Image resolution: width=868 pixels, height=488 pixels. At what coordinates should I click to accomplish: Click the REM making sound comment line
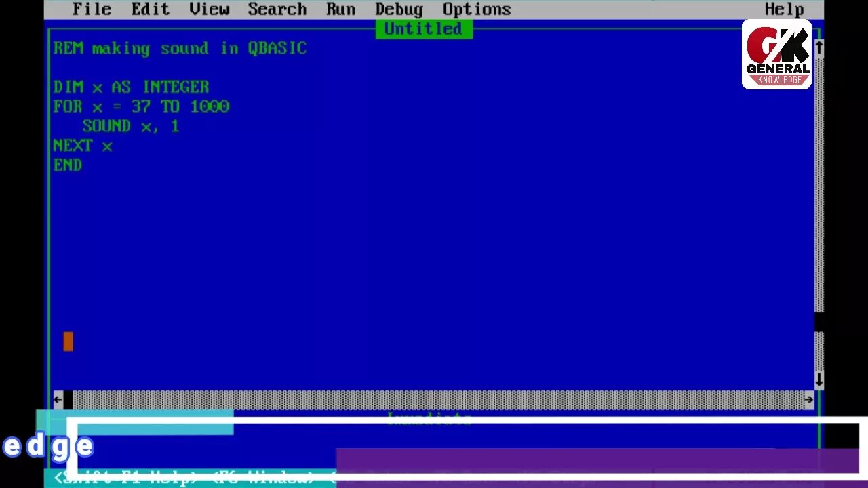point(180,49)
